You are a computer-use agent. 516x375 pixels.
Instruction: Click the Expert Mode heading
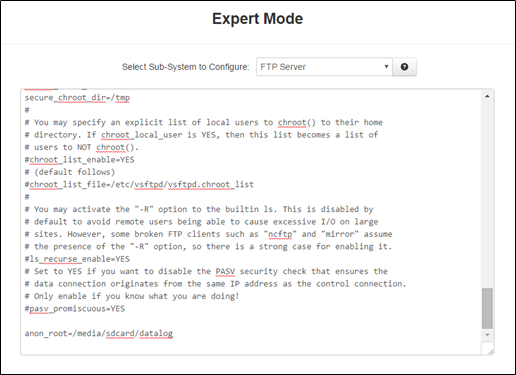tap(257, 19)
